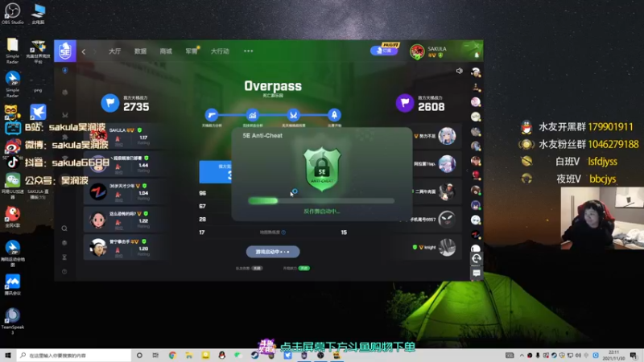644x362 pixels.
Task: Open the 大行动 operation tab
Action: point(220,51)
